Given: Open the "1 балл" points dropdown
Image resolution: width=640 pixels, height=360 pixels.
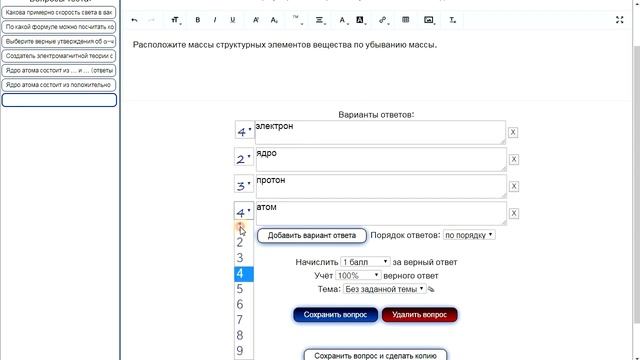Looking at the screenshot, I should tap(365, 262).
